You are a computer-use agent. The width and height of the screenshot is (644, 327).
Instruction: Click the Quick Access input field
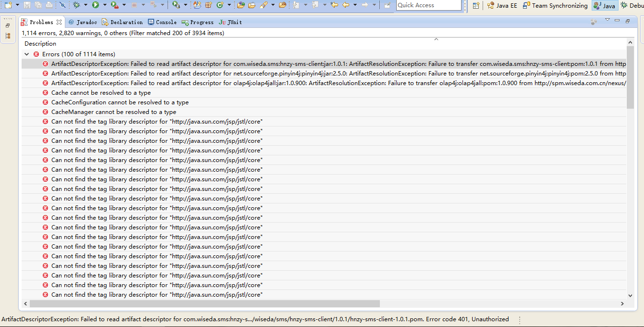(x=429, y=5)
